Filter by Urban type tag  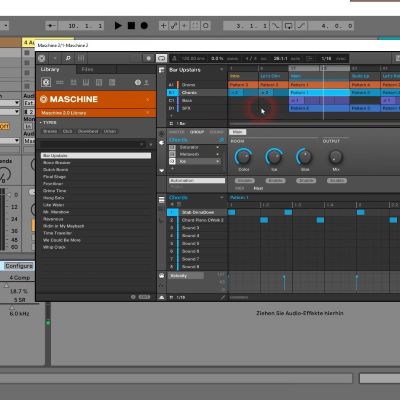click(x=110, y=131)
